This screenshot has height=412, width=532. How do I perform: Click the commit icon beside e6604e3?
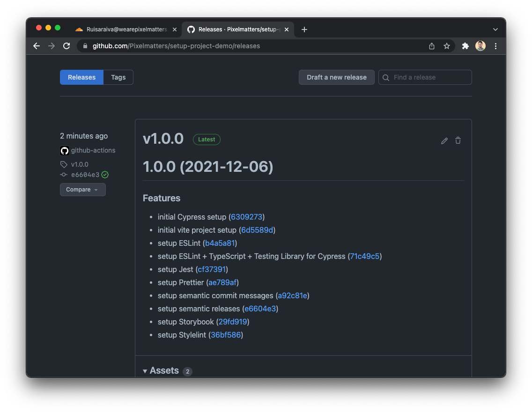pyautogui.click(x=64, y=175)
